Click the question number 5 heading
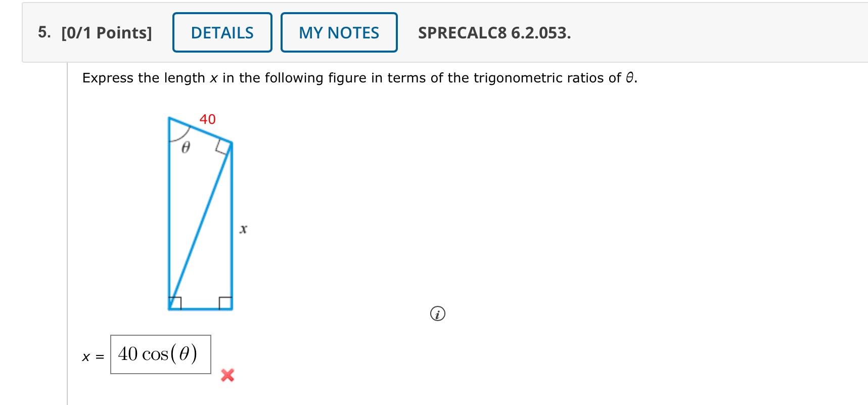 (44, 32)
